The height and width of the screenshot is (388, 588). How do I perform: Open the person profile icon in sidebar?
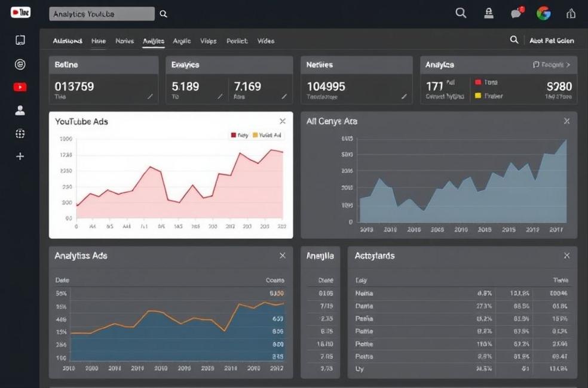(x=20, y=110)
